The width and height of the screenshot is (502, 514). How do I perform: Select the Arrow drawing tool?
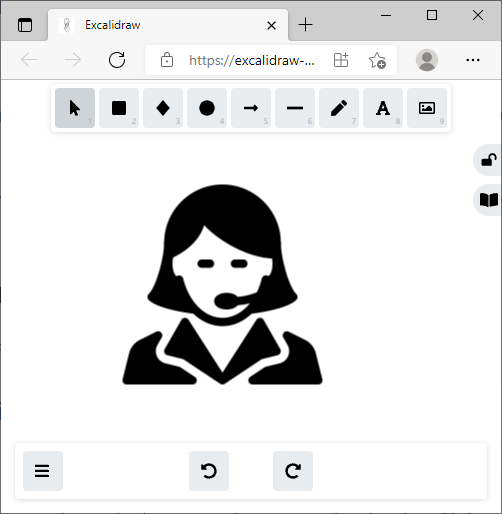251,108
